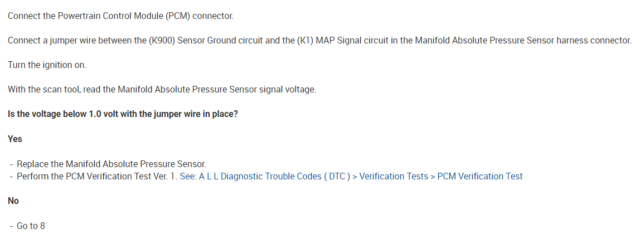
Task: Open the PCM Verification Test link
Action: click(x=480, y=177)
